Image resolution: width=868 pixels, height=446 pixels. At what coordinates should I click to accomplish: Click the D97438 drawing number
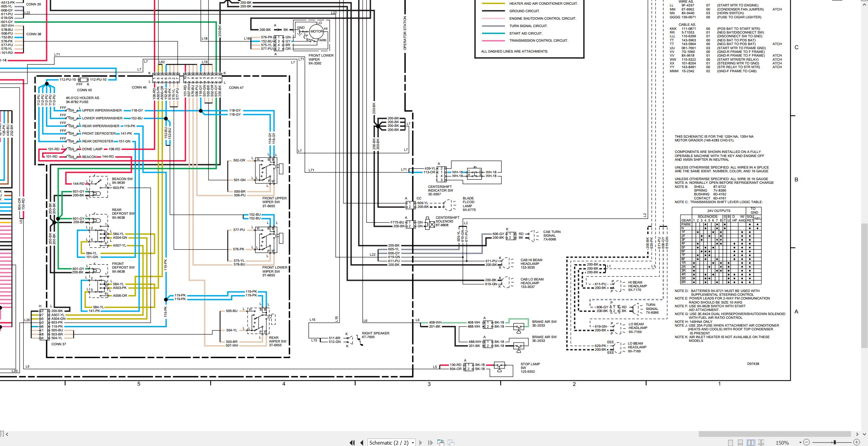[753, 364]
